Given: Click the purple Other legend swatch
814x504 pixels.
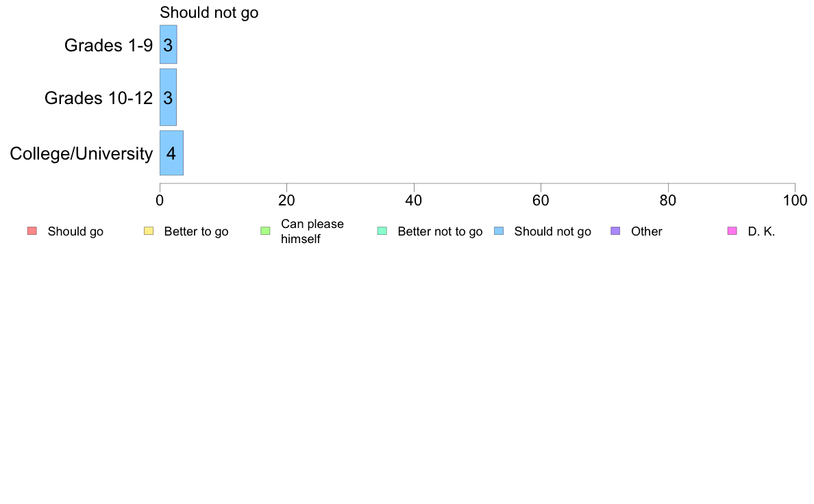Looking at the screenshot, I should 615,231.
